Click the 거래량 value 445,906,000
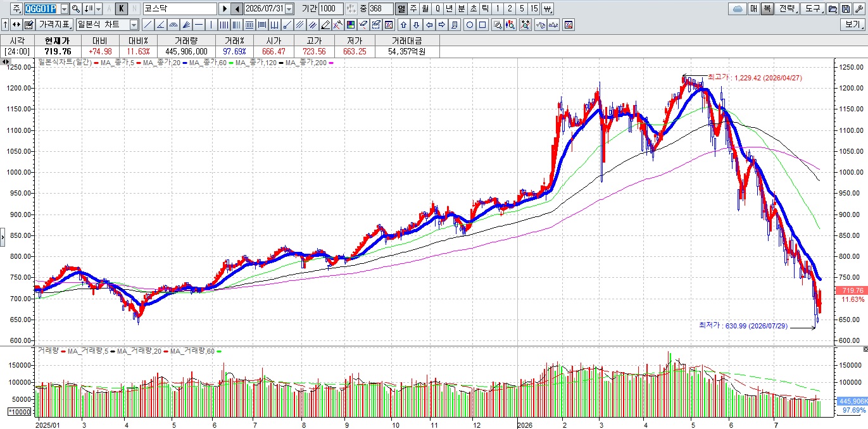 (186, 51)
